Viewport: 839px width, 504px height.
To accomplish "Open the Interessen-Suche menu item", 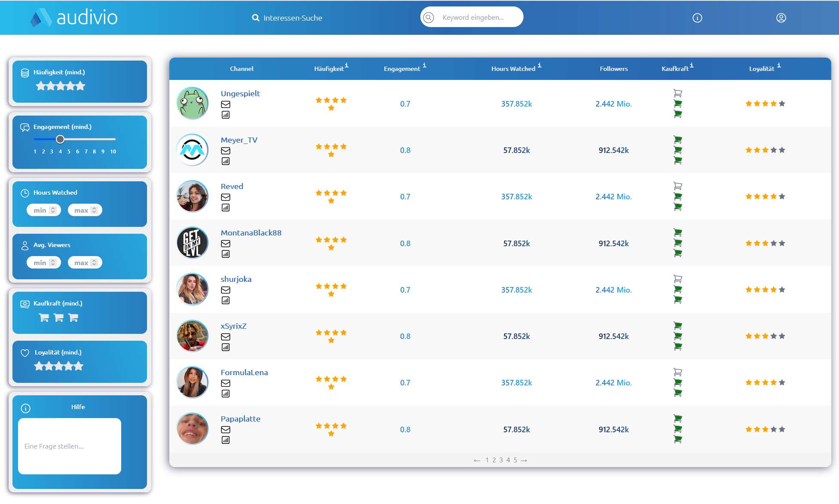I will click(x=287, y=18).
